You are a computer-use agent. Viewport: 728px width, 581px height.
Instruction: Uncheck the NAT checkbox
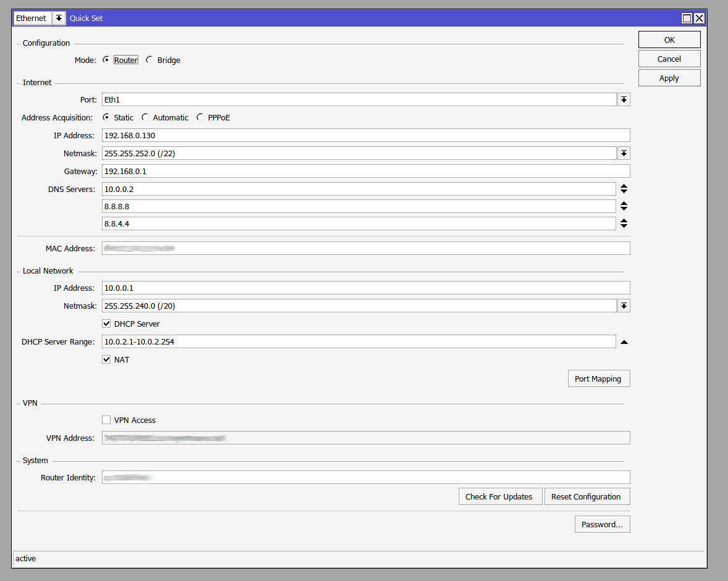pos(107,359)
